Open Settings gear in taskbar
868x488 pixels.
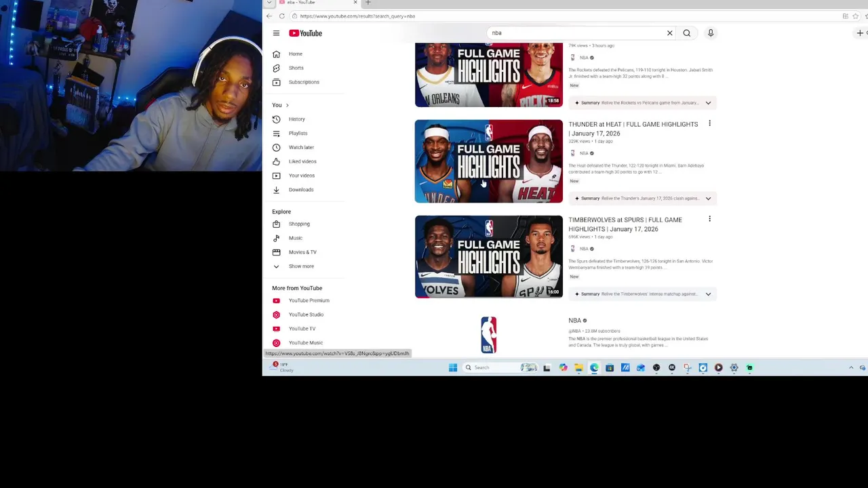pos(734,367)
